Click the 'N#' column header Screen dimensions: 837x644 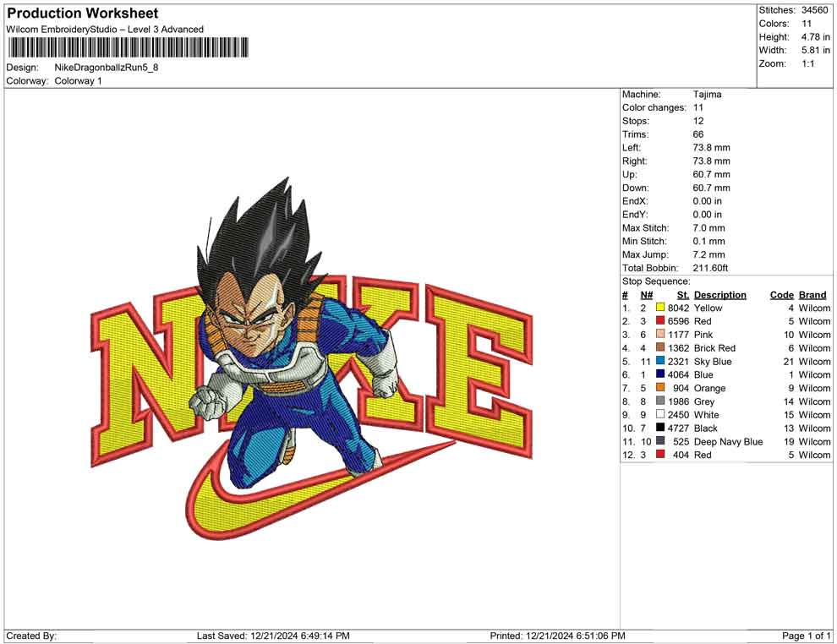647,294
